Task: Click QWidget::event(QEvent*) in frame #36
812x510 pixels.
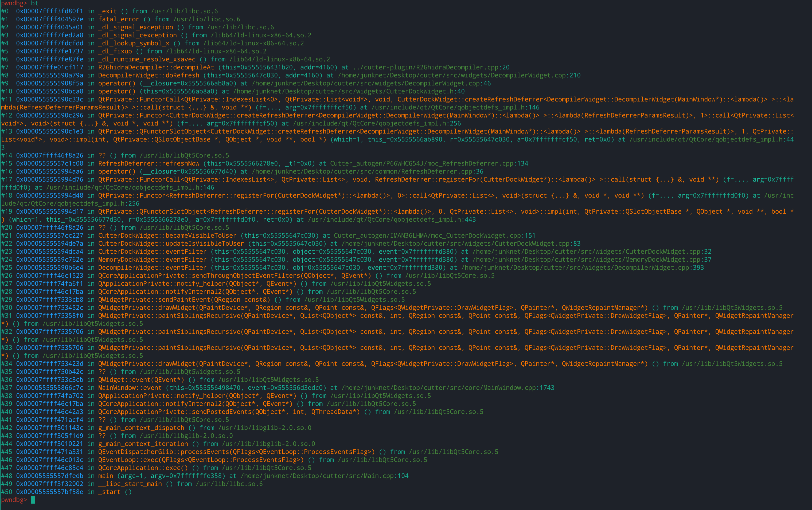Action: [x=141, y=380]
